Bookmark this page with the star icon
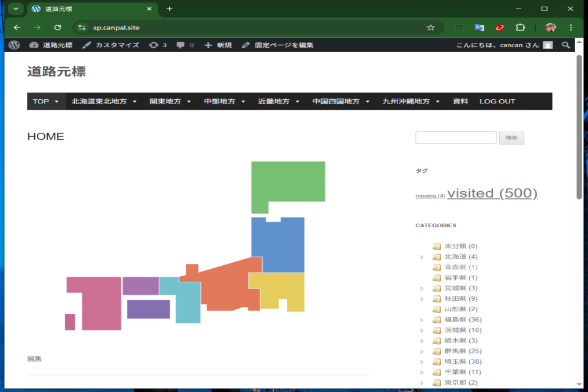 pyautogui.click(x=431, y=28)
